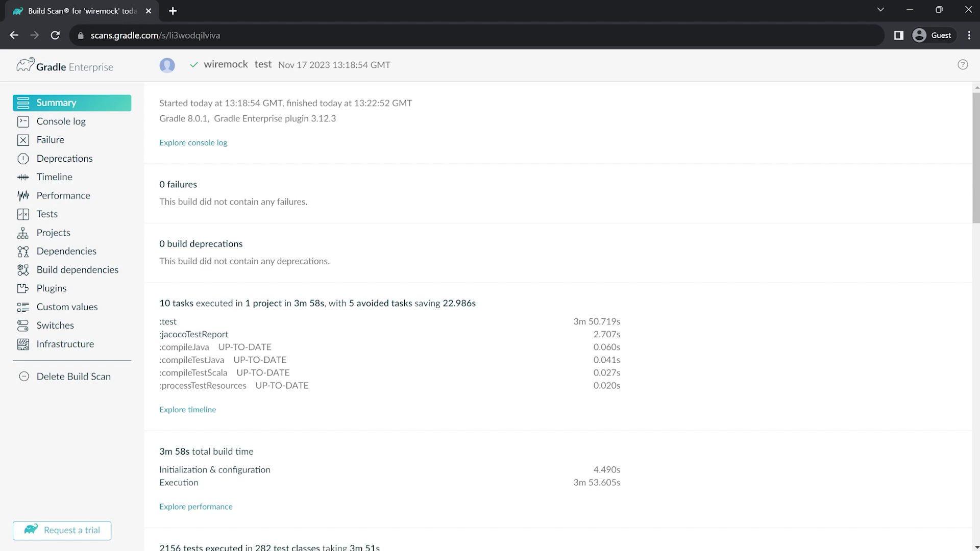
Task: Click the Performance waveform icon
Action: pyautogui.click(x=23, y=195)
